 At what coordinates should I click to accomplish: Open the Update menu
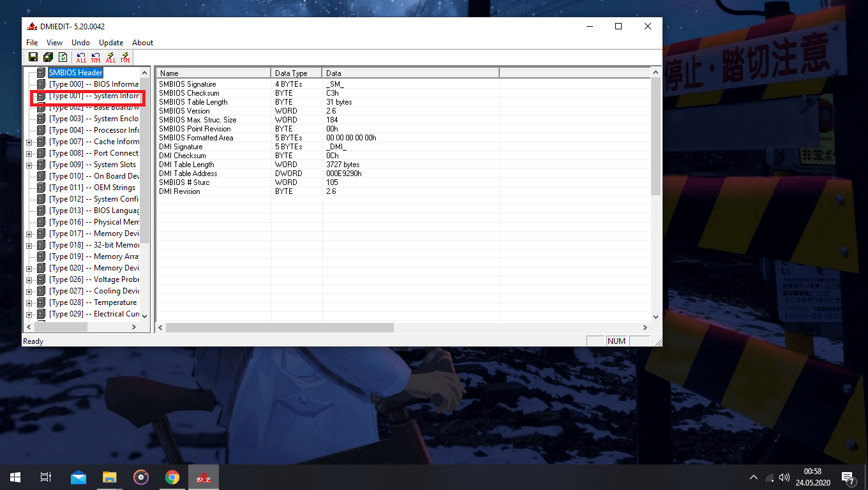[111, 43]
